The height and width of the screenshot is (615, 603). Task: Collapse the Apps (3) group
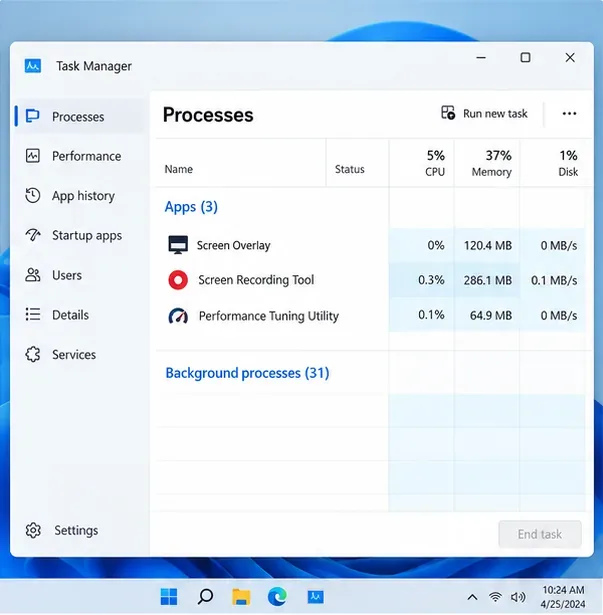[x=191, y=207]
